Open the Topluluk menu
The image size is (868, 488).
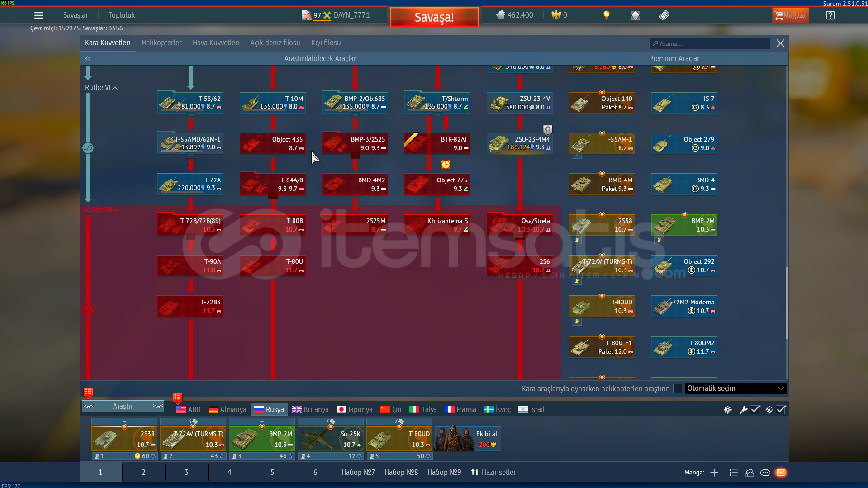click(x=122, y=15)
